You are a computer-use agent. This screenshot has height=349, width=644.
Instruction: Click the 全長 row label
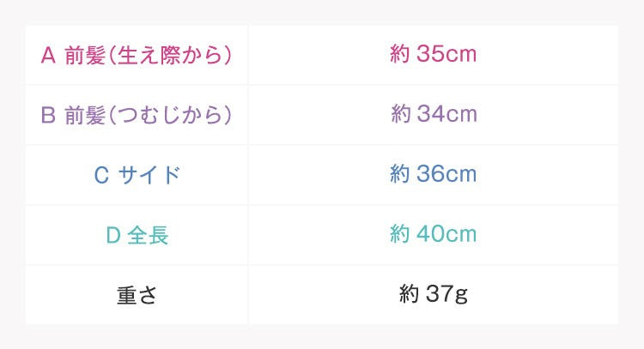pos(137,235)
